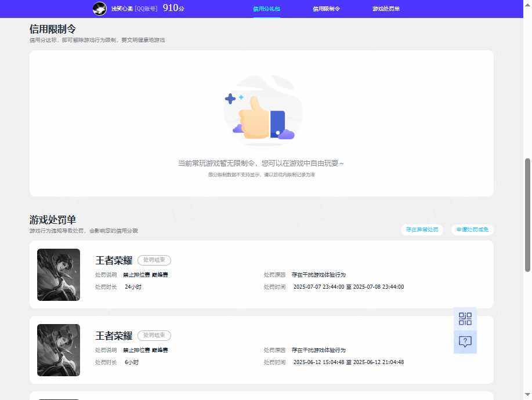Click the [QQ账号] label
Screen dimensions: 532x400
point(146,9)
